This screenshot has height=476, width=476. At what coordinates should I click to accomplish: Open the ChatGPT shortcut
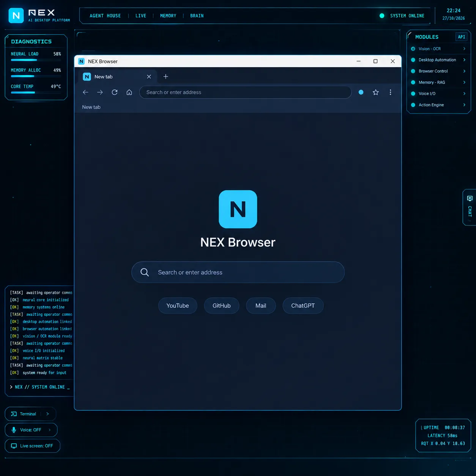303,306
